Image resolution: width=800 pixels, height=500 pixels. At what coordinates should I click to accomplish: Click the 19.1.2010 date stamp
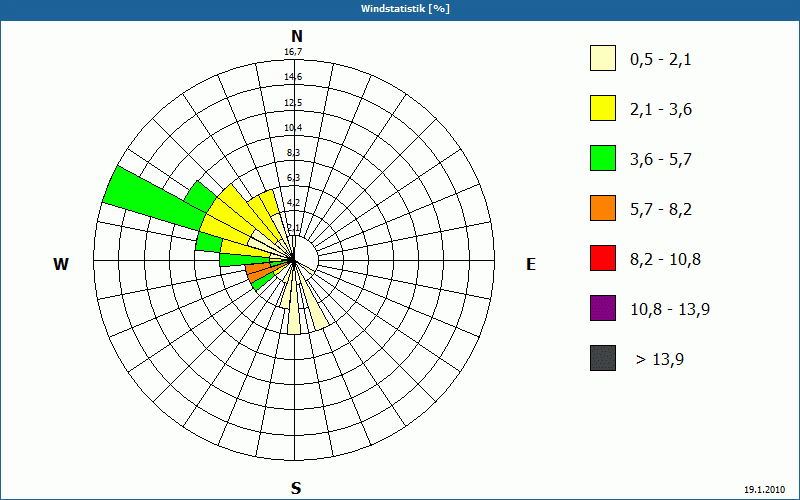tap(764, 490)
